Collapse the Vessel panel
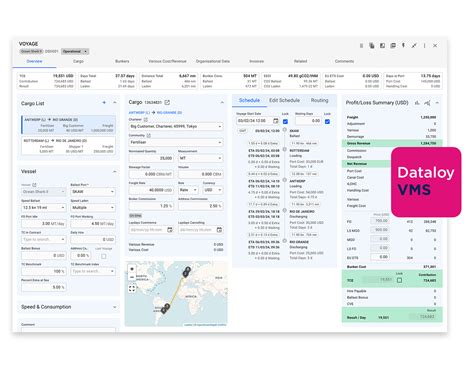The image size is (474, 370). [115, 171]
